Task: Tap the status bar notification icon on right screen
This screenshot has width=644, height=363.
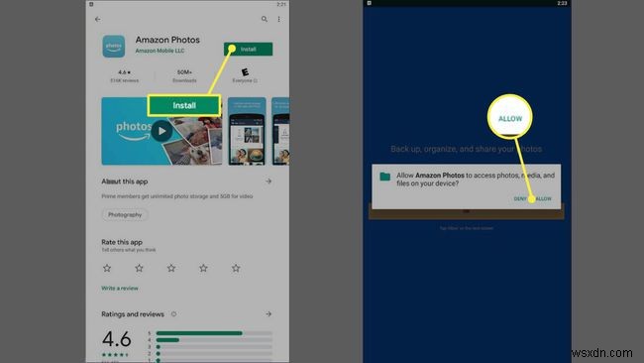Action: (370, 3)
